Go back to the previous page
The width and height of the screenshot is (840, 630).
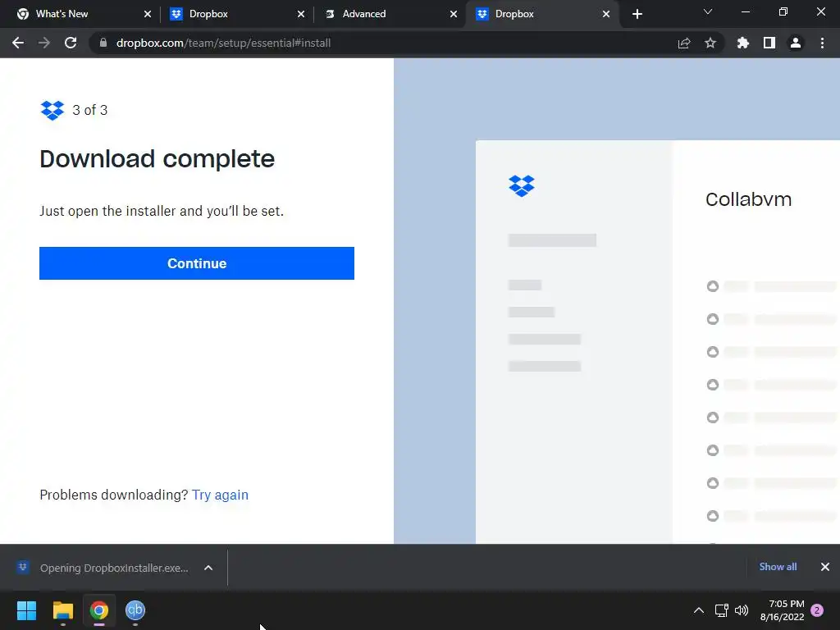[18, 43]
